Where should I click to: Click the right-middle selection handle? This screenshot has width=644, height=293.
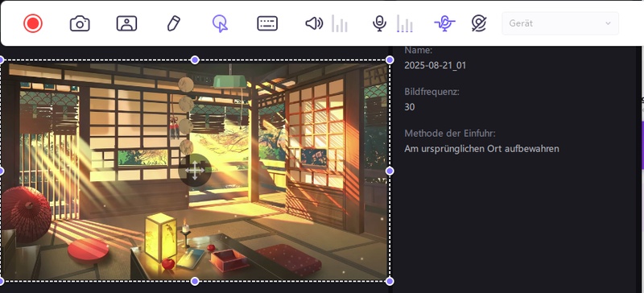(x=390, y=171)
